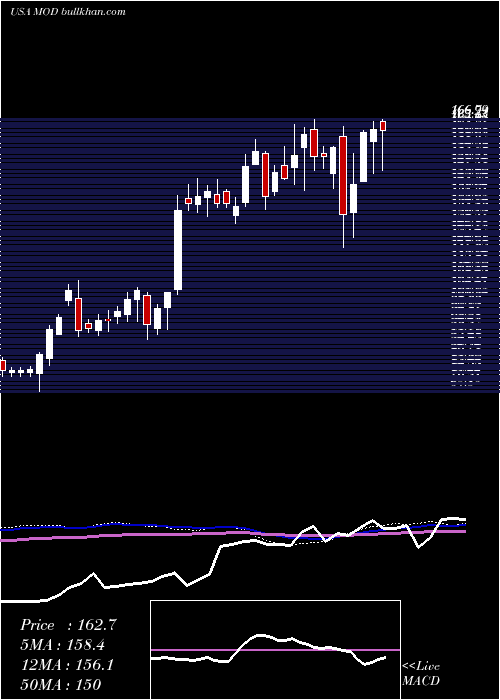Click the '50MA : 150' value
This screenshot has height=700, width=500.
click(x=61, y=684)
